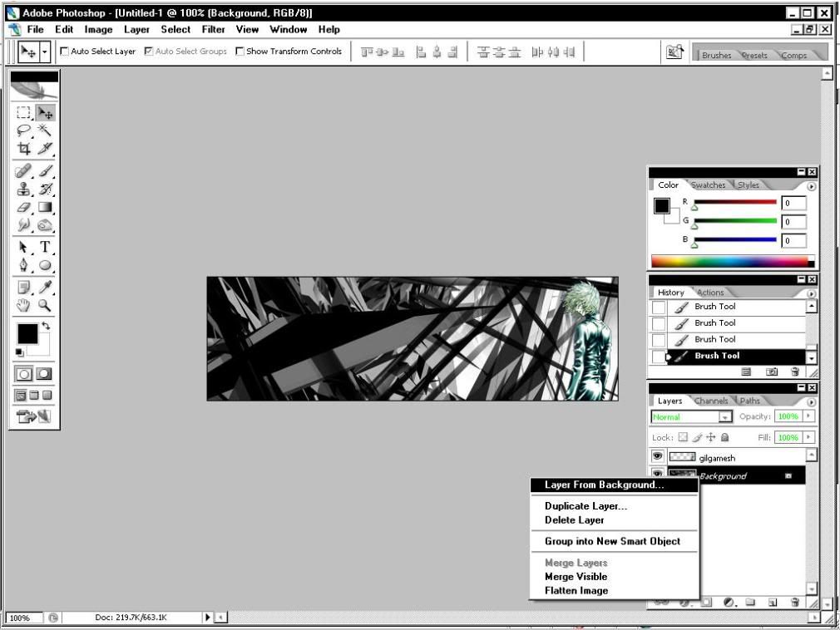Reset to default foreground and background colors
This screenshot has width=840, height=630.
[x=19, y=352]
